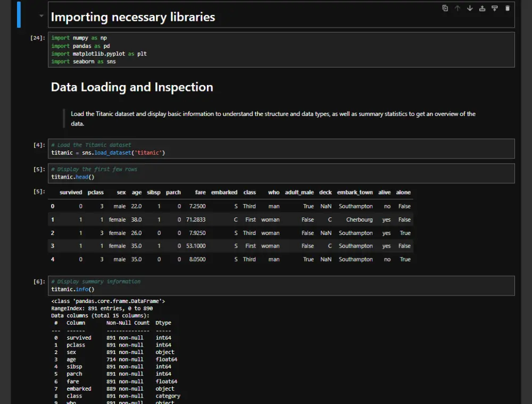This screenshot has height=404, width=532.
Task: Click the blue cell selection bar
Action: (19, 14)
